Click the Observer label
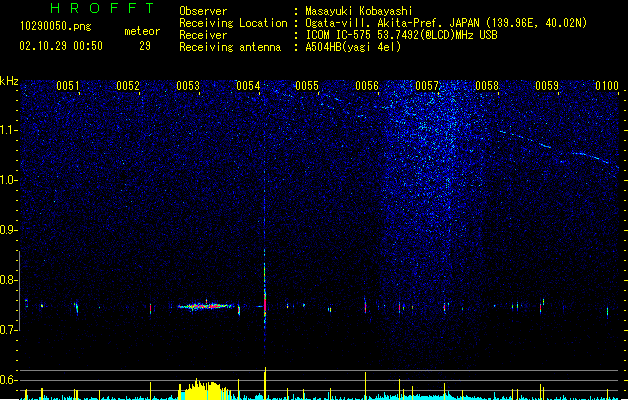 [203, 11]
